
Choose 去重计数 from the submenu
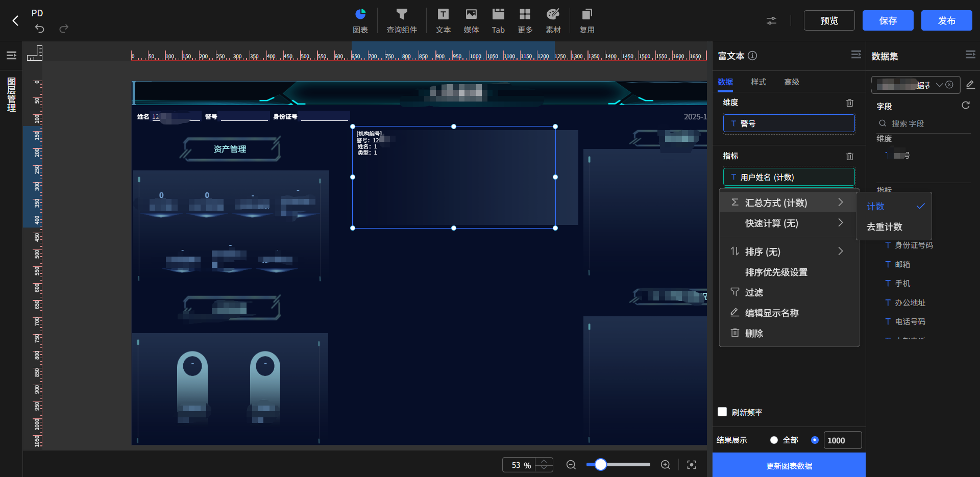885,227
